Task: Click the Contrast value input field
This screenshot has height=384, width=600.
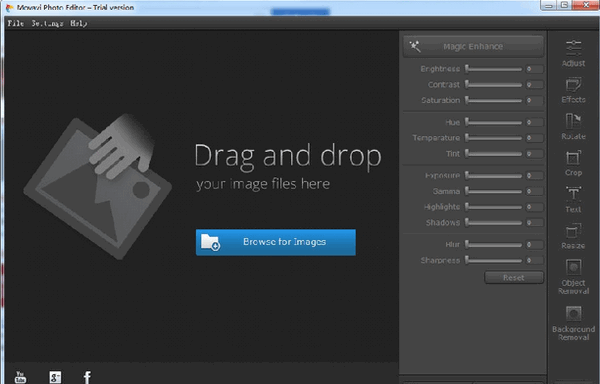Action: click(534, 85)
